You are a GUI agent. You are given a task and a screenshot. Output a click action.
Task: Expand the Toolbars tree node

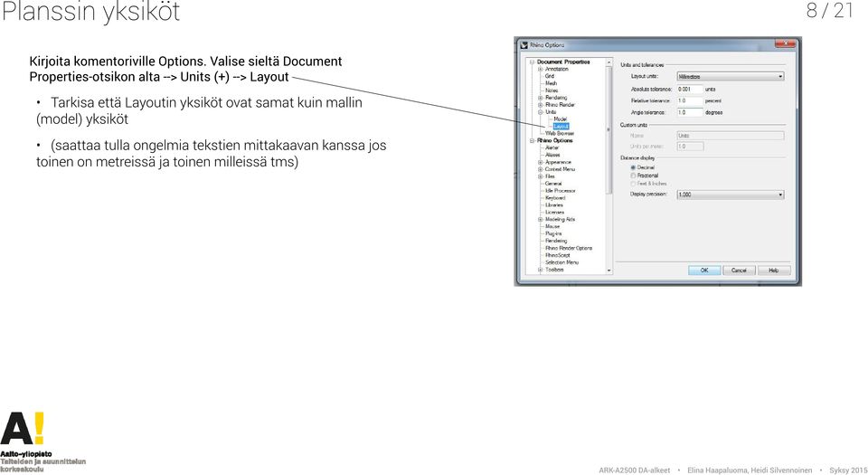point(541,270)
